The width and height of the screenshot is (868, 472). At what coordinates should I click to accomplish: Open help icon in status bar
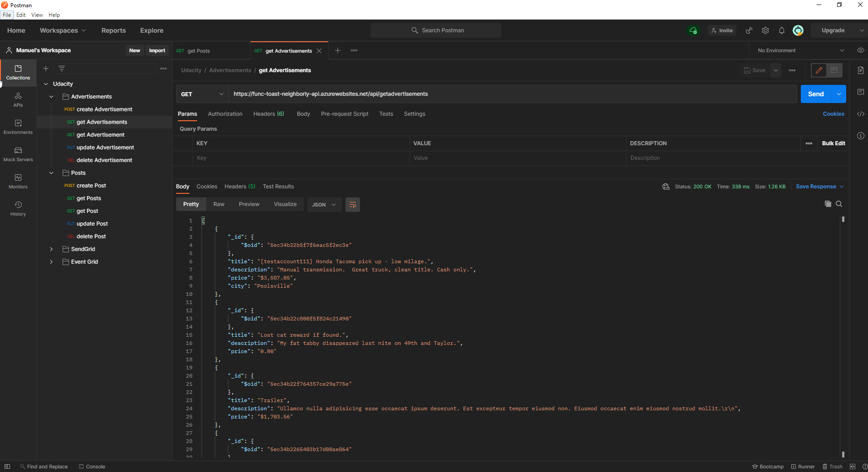pos(864,467)
